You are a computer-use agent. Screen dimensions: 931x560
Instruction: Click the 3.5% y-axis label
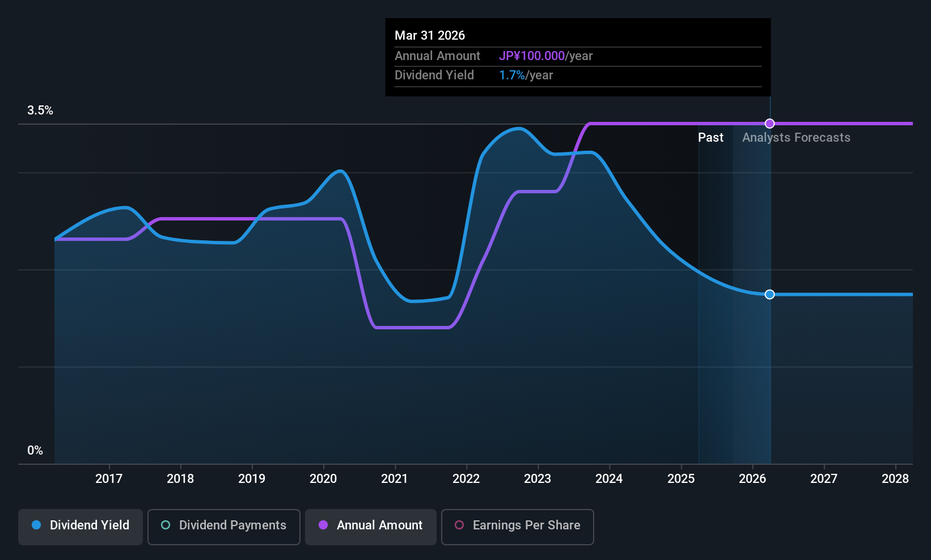40,111
